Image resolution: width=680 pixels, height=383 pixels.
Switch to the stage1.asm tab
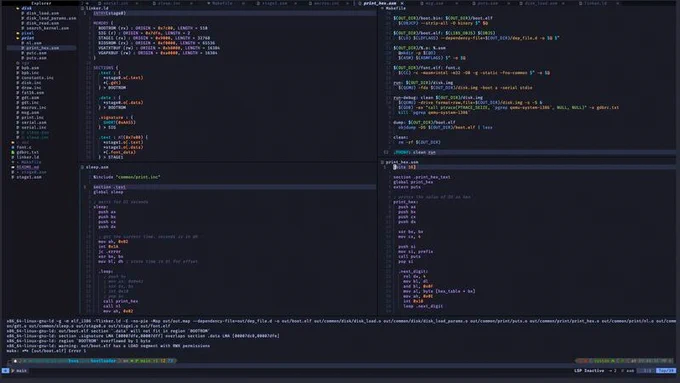click(x=274, y=3)
